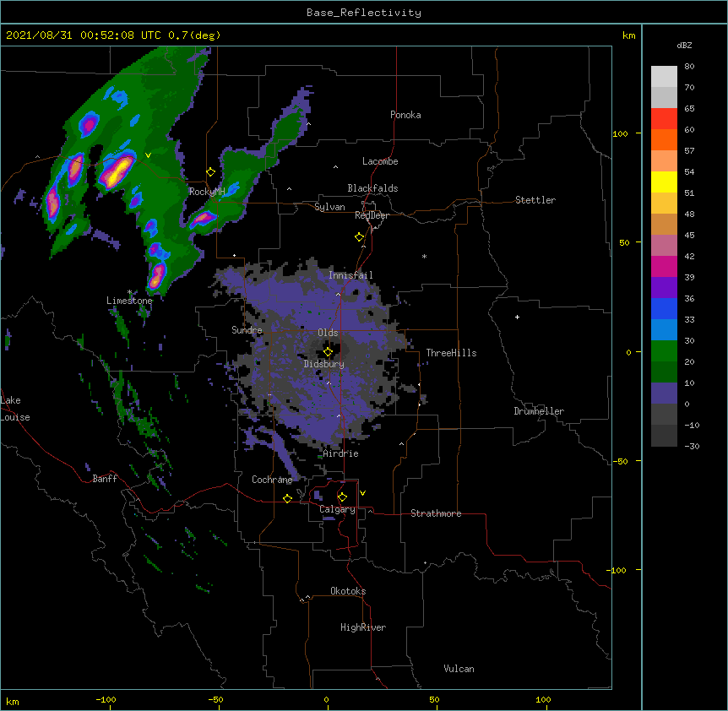Click the white asterisk marker east of Innisfail

click(x=424, y=256)
